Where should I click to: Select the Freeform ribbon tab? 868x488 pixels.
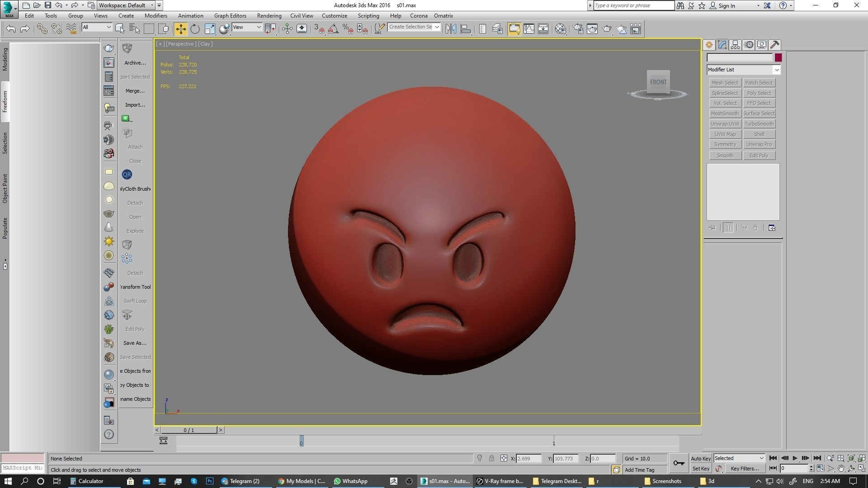(5, 102)
